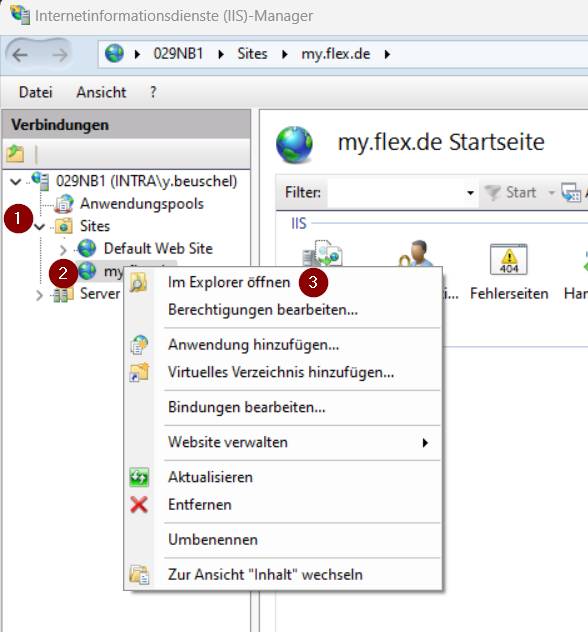Click the Virtuelles Verzeichnis folder icon

(x=139, y=372)
